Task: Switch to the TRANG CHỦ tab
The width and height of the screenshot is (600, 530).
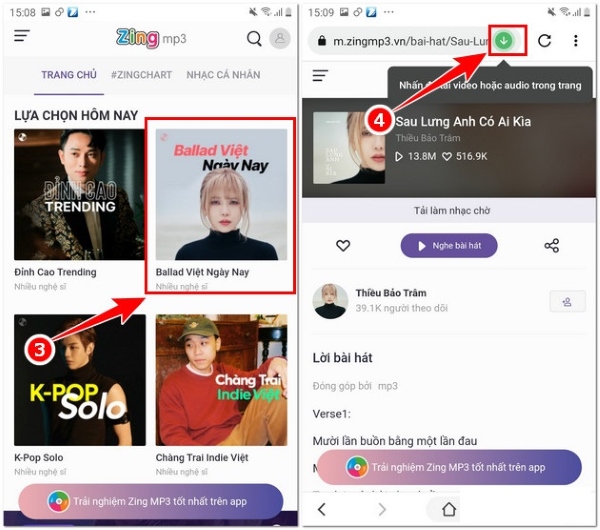Action: [x=69, y=75]
